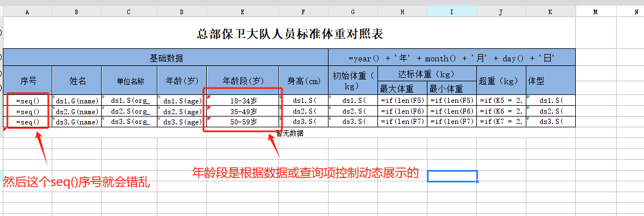Click the blue-outlined selected empty cell

tap(452, 176)
